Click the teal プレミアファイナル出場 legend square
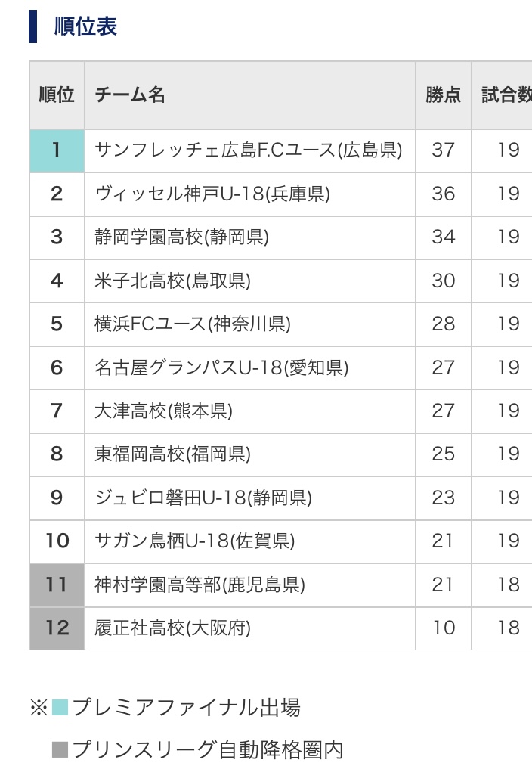Screen dimensions: 532x769 (x=60, y=709)
